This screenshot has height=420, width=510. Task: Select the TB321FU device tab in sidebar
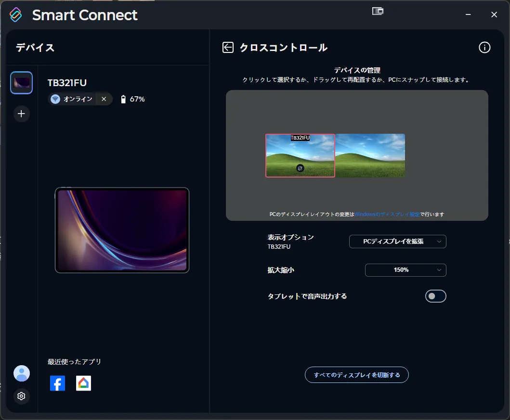coord(21,83)
